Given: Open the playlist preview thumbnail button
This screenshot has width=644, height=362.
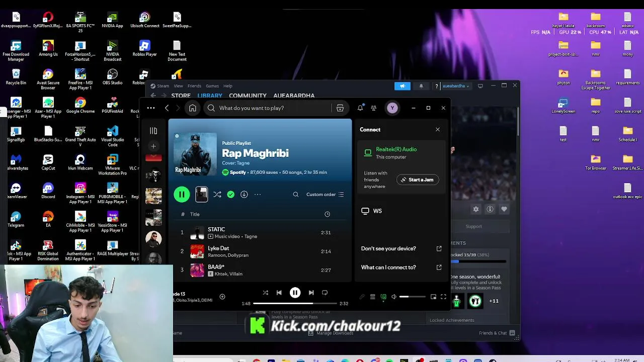Looking at the screenshot, I should coord(201,194).
